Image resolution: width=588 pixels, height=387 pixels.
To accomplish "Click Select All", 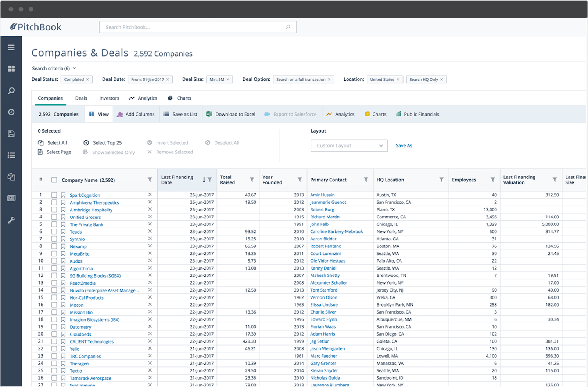I will click(52, 143).
